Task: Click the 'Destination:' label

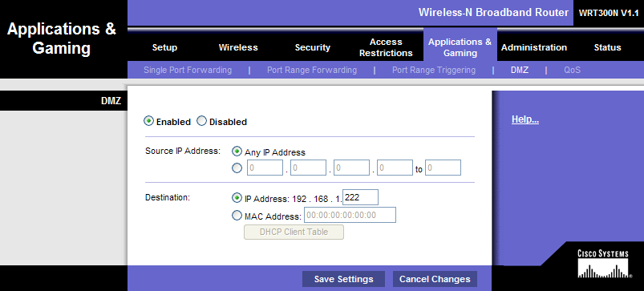Action: [x=168, y=197]
